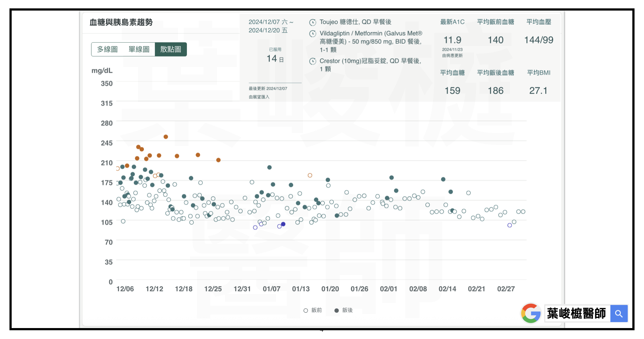644x339 pixels.
Task: Click the filled circle 飯後 legend marker
Action: tap(337, 311)
